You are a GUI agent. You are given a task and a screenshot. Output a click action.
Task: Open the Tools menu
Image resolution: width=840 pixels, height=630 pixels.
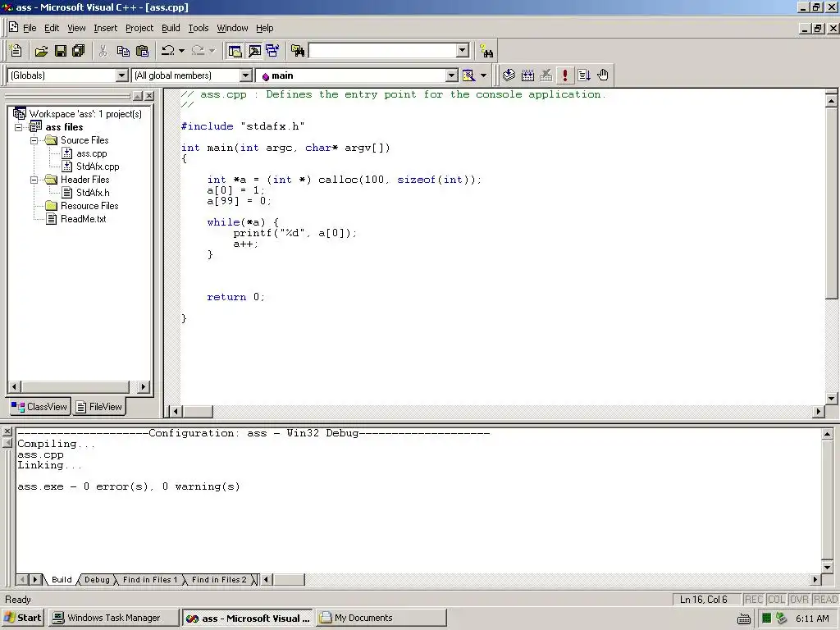tap(199, 28)
